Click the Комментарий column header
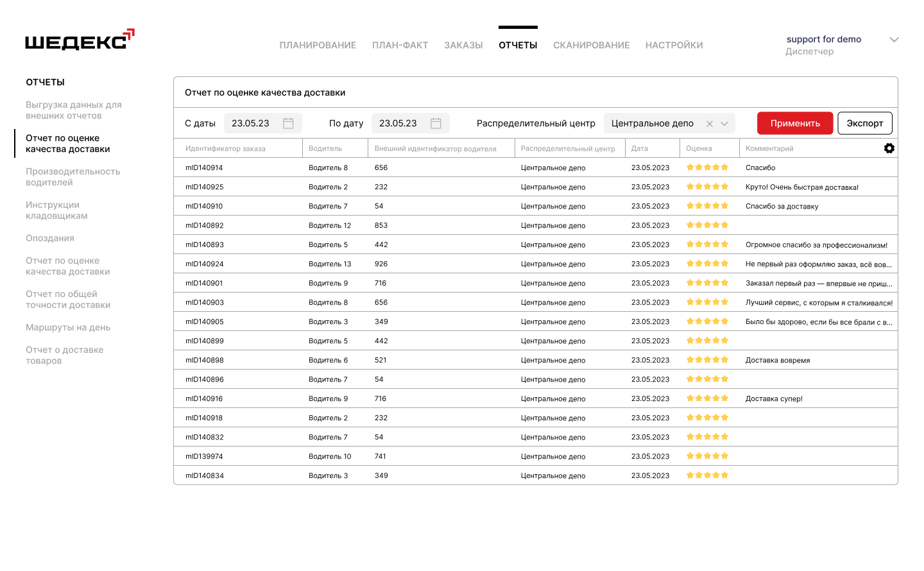 pyautogui.click(x=769, y=148)
